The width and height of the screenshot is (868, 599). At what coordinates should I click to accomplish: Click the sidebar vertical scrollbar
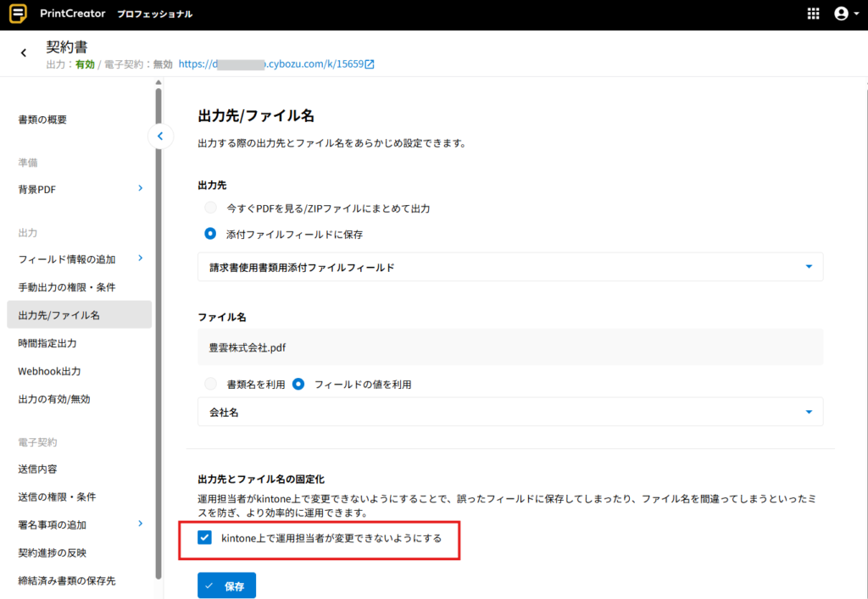click(x=159, y=334)
